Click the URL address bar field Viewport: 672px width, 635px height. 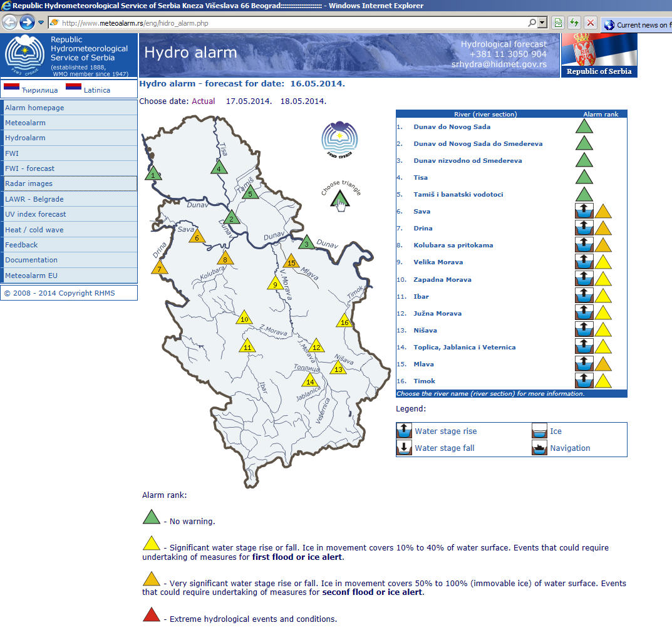[x=294, y=23]
